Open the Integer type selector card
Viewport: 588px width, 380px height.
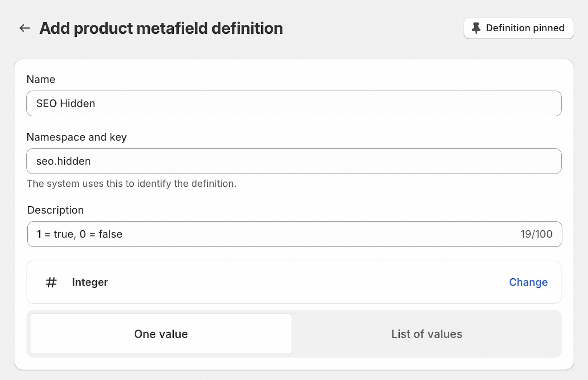[287, 282]
